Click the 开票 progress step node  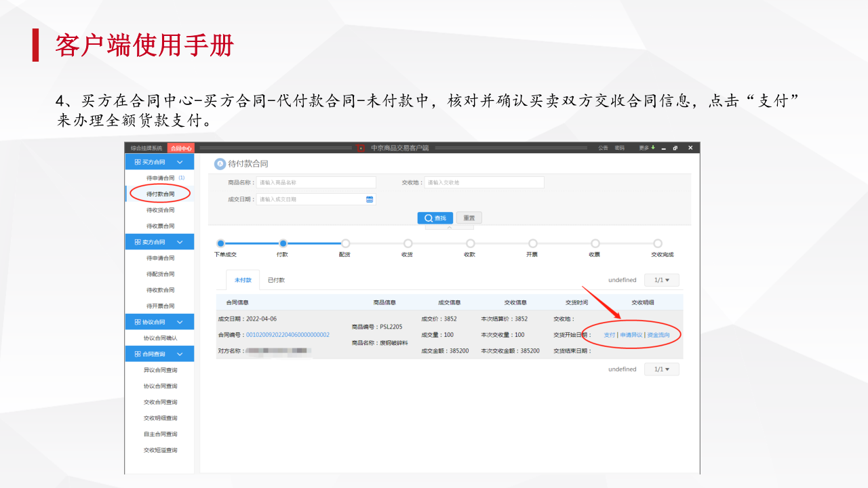click(x=532, y=243)
